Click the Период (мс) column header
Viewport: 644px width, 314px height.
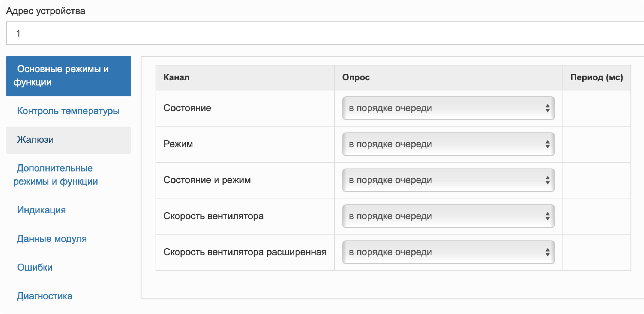[596, 77]
